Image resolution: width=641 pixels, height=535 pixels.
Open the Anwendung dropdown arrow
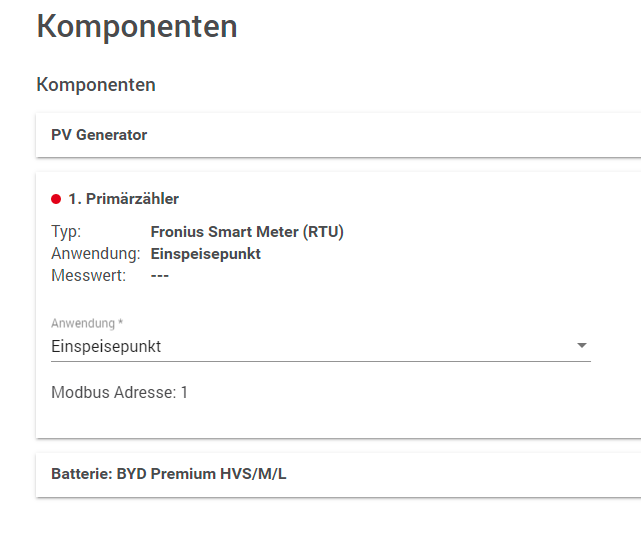coord(582,346)
